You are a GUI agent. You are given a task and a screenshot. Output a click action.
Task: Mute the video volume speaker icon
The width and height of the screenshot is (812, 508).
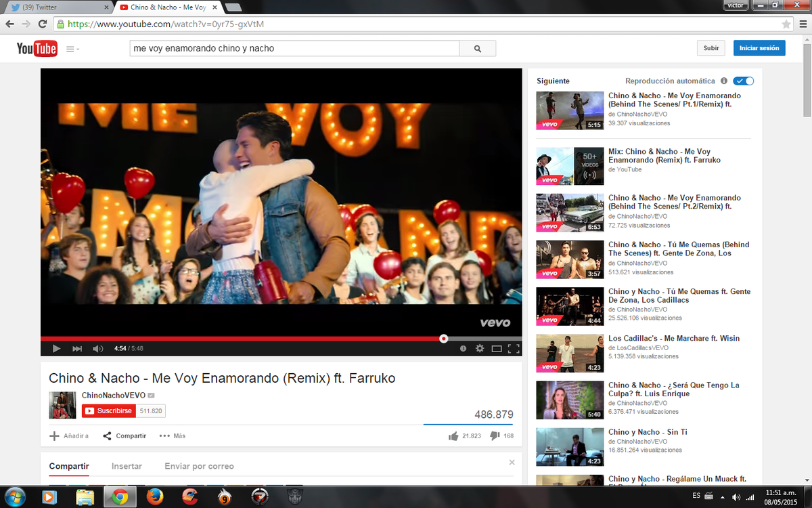[98, 349]
